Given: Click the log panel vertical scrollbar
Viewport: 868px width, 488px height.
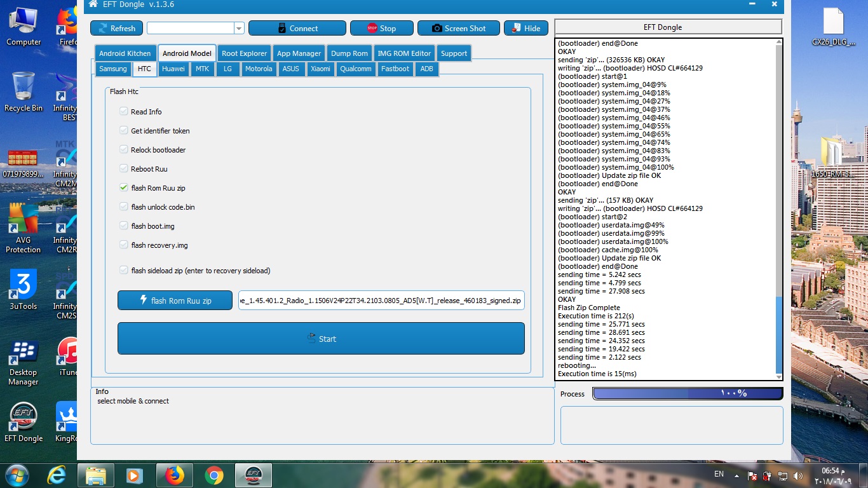Looking at the screenshot, I should [779, 210].
